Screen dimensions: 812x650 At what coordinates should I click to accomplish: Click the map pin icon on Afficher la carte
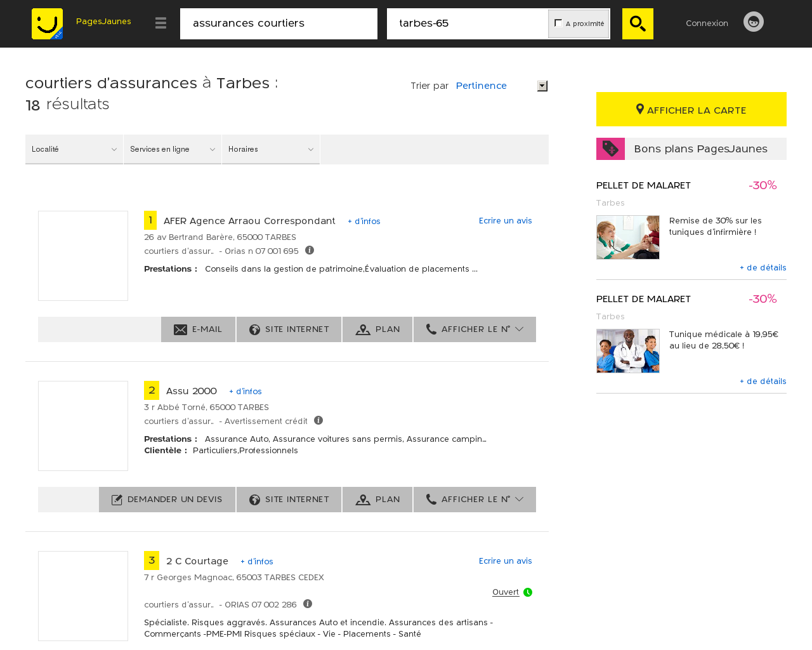640,109
